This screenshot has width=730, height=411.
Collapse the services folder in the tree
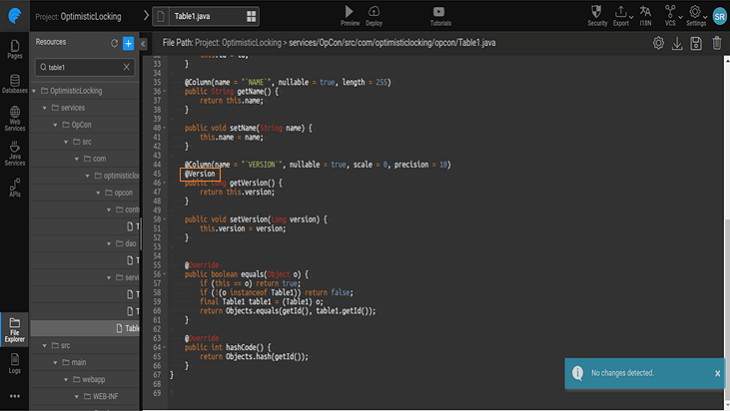coord(44,108)
